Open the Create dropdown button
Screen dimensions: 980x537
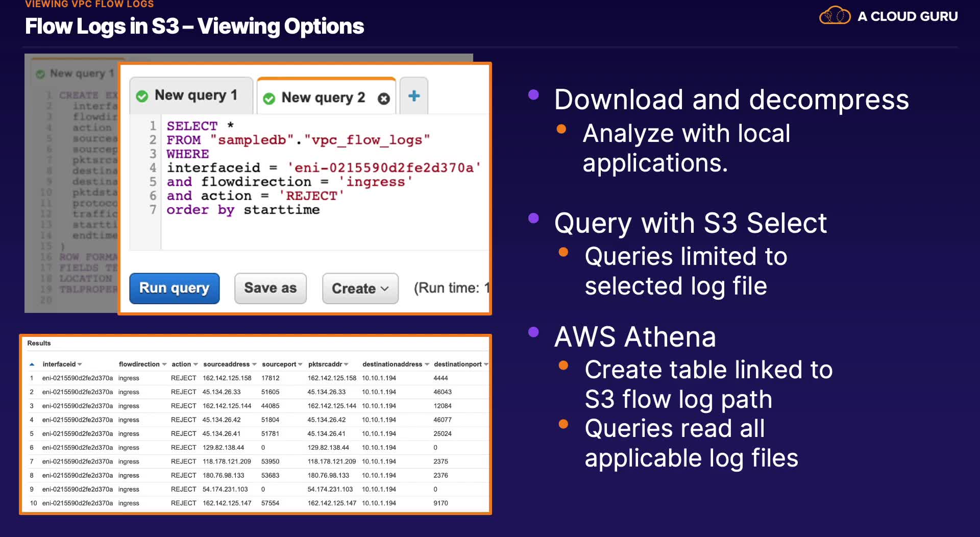[360, 288]
